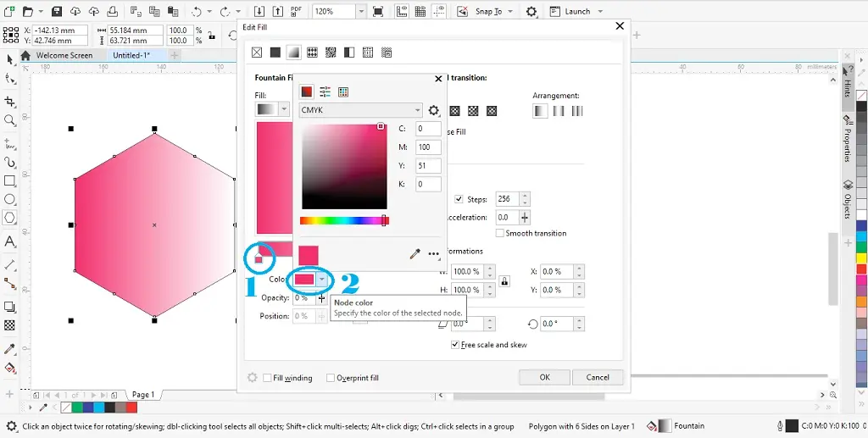Click the Steps value field 256

pos(508,199)
